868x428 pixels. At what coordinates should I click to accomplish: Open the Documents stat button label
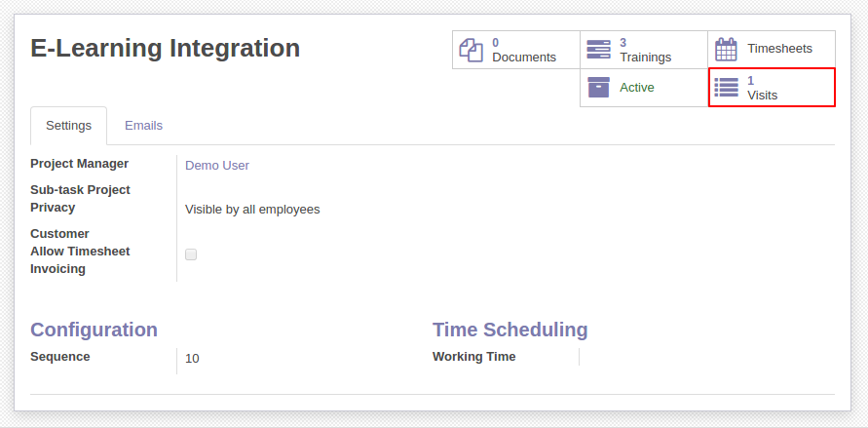(x=524, y=57)
